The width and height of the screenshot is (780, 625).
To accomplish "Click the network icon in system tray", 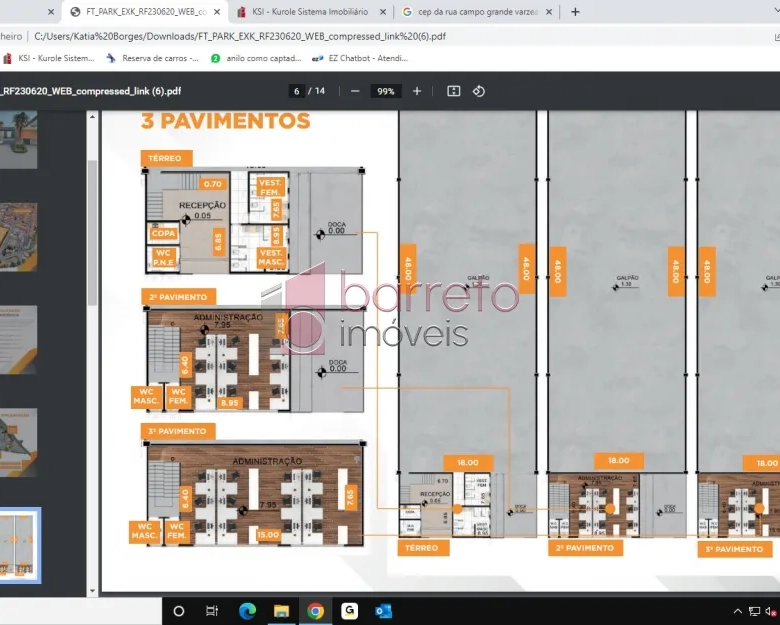I will [755, 612].
